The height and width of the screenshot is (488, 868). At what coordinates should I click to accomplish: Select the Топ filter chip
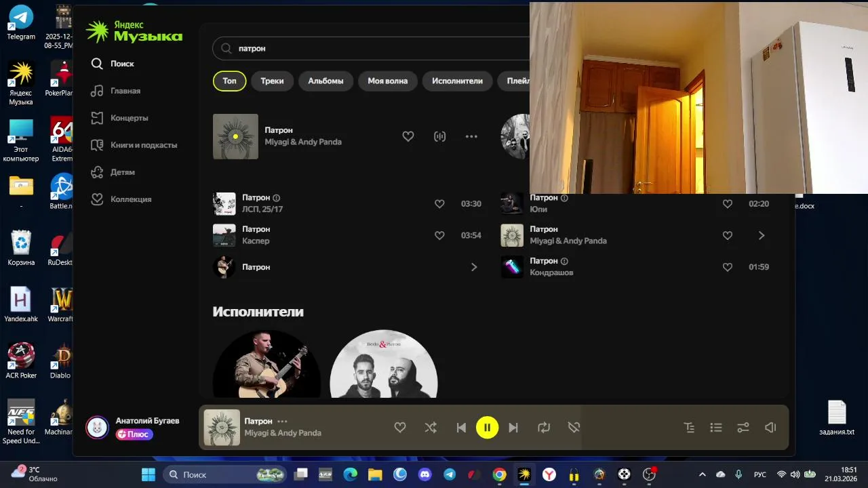(229, 81)
